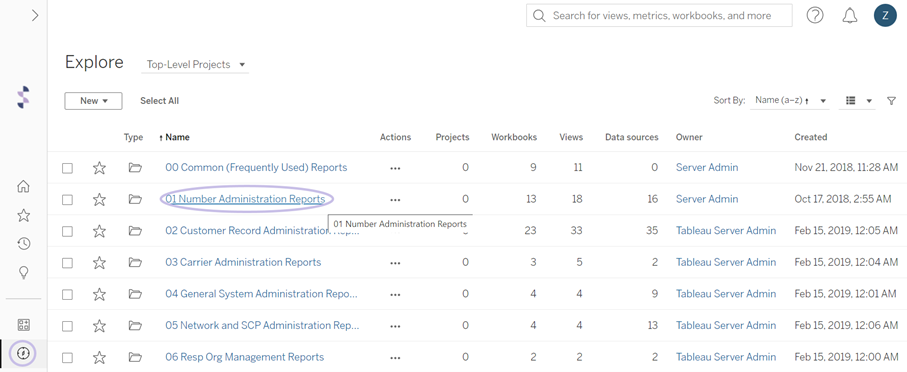Switch view mode using list icon
907x372 pixels.
coord(851,100)
